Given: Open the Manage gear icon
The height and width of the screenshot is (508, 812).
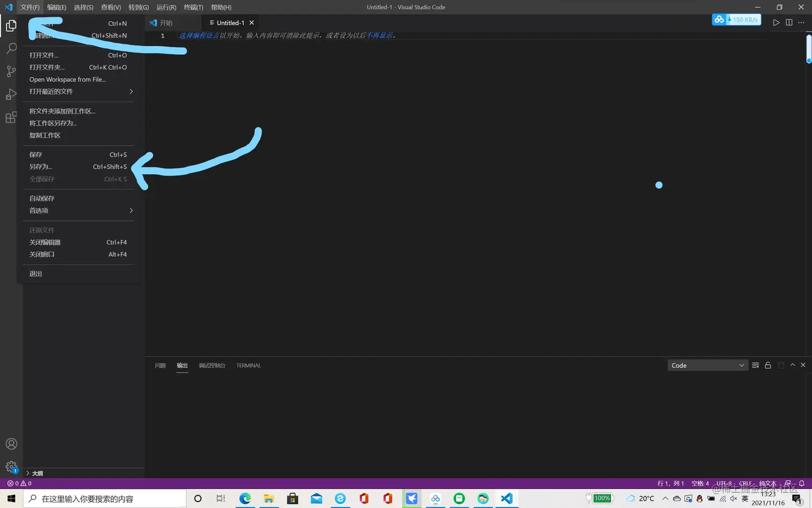Looking at the screenshot, I should pos(11,467).
